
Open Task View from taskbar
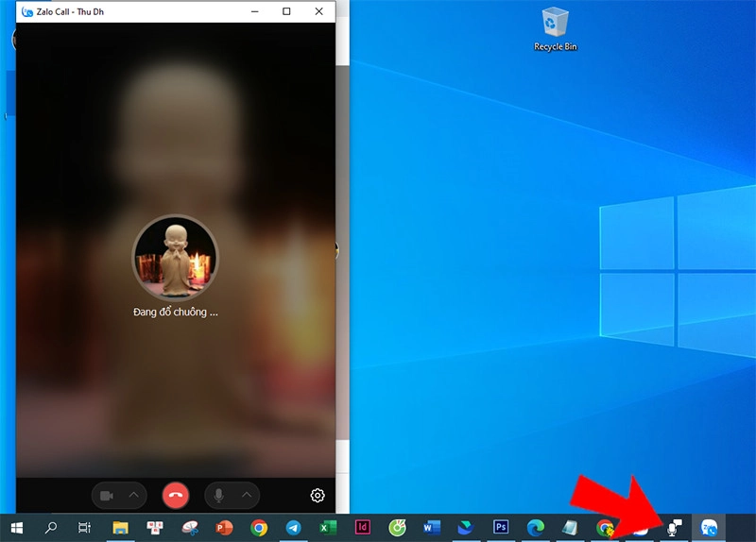[85, 528]
